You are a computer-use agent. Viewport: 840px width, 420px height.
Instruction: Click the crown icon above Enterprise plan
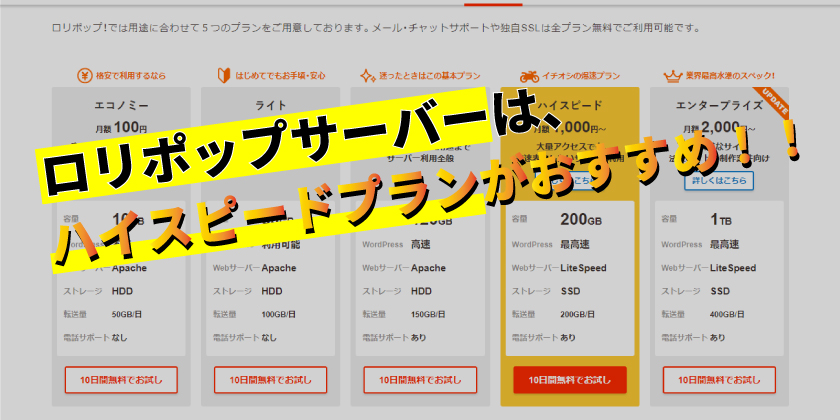click(672, 76)
